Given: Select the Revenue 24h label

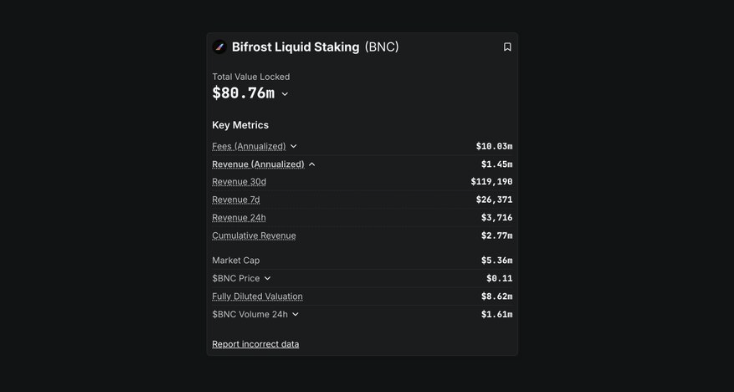Looking at the screenshot, I should [239, 218].
